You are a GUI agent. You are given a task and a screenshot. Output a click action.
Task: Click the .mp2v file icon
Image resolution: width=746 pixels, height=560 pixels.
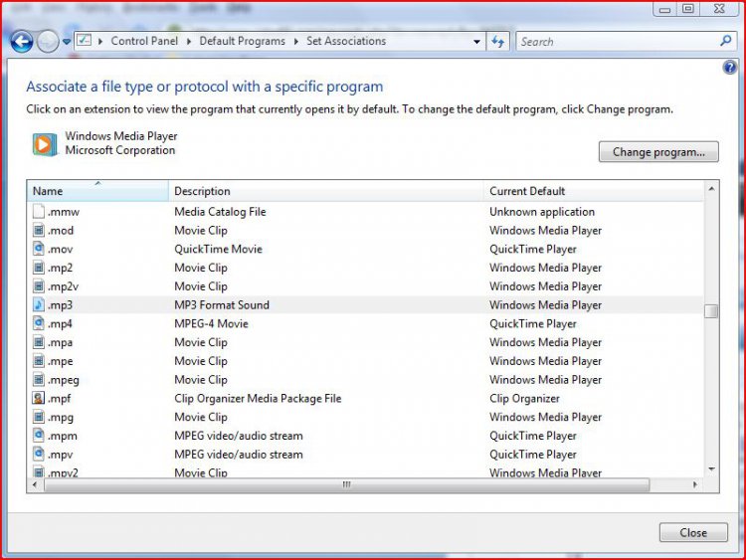(39, 286)
